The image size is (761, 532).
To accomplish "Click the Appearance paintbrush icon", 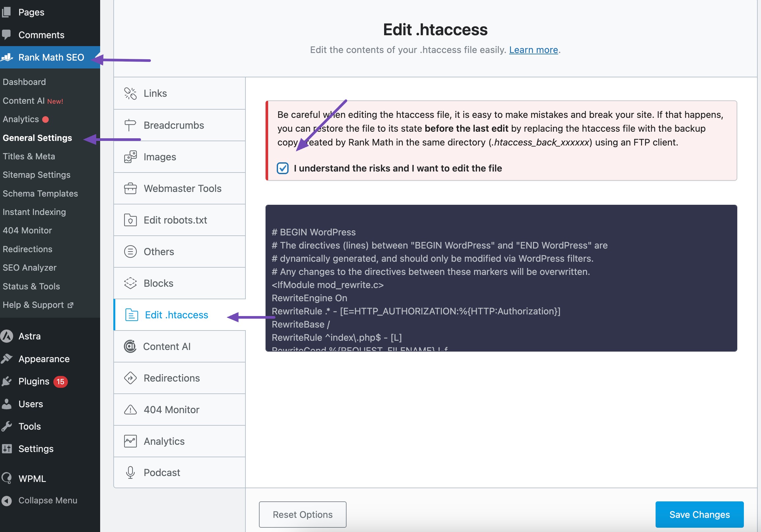I will click(7, 359).
